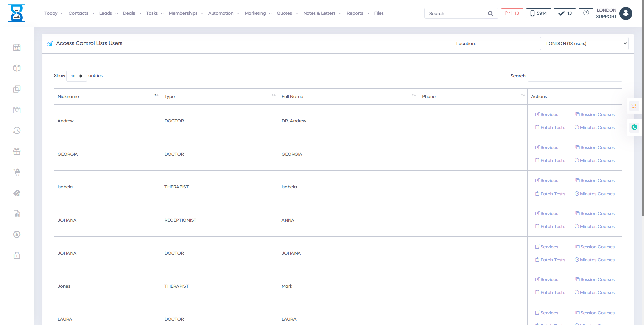
Task: Go to Files in the top navigation
Action: pos(379,13)
